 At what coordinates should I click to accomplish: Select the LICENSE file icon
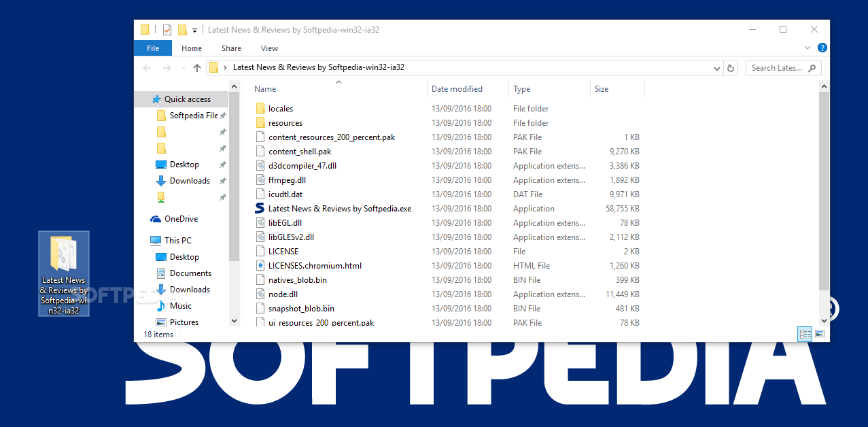point(260,252)
